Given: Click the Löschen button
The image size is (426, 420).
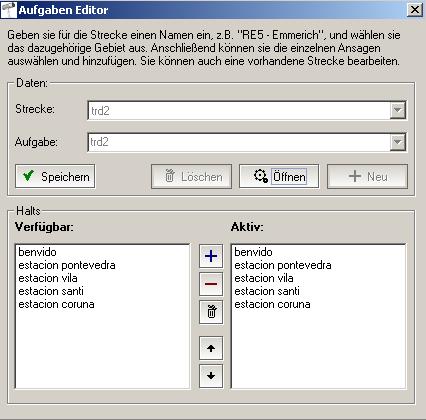Looking at the screenshot, I should point(191,176).
